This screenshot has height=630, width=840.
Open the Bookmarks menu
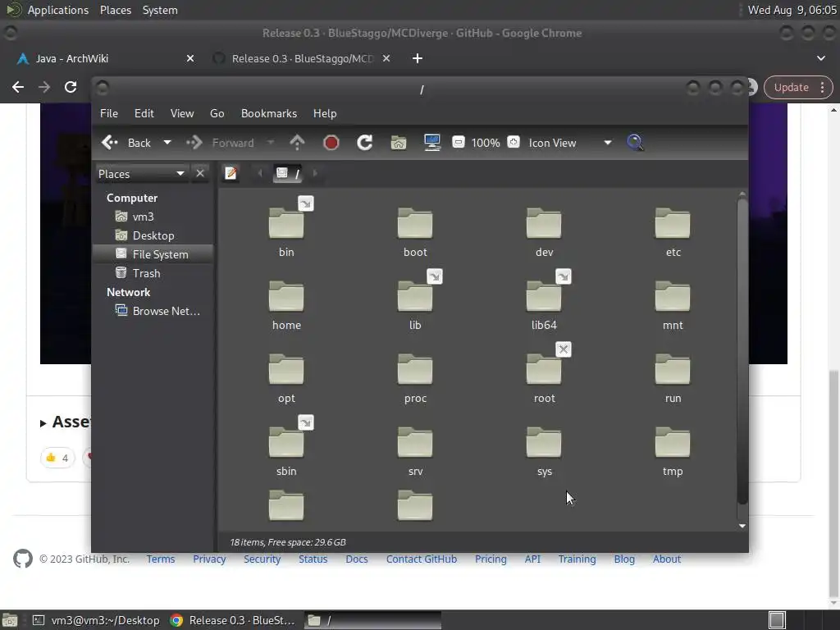click(269, 113)
